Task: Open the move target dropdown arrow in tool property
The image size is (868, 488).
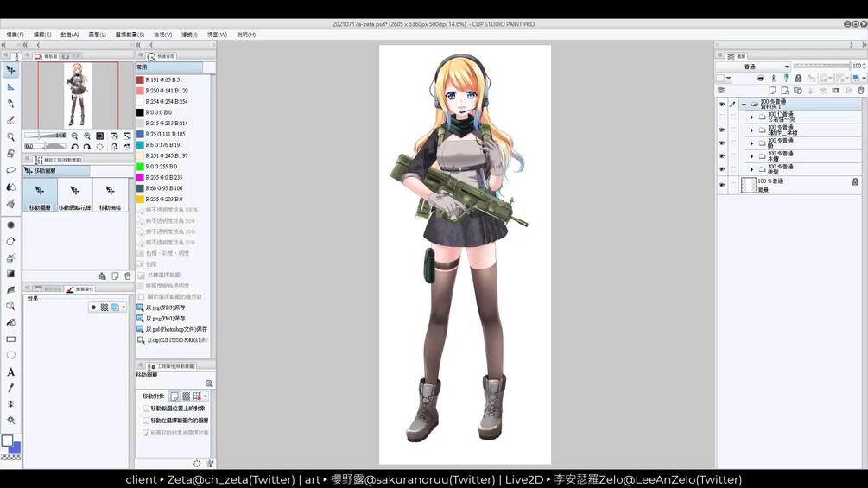Action: point(206,396)
